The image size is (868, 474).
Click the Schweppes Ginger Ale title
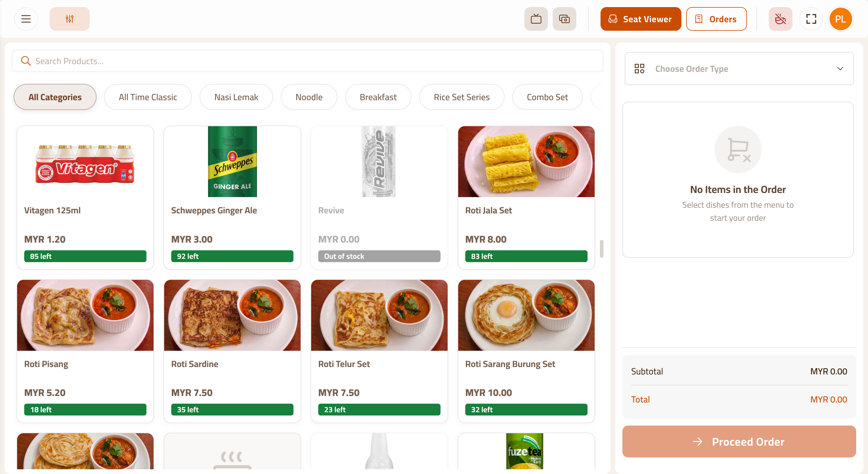click(x=214, y=210)
